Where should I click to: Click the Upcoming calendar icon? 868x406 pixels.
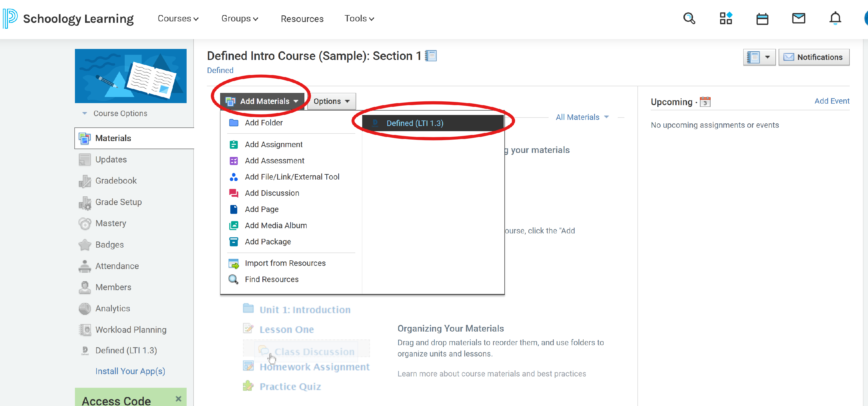pyautogui.click(x=705, y=101)
